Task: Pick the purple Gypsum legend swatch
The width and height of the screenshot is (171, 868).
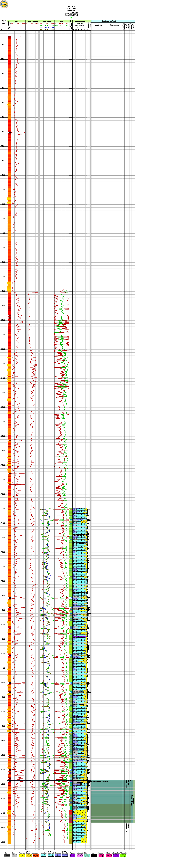Action: (72, 856)
